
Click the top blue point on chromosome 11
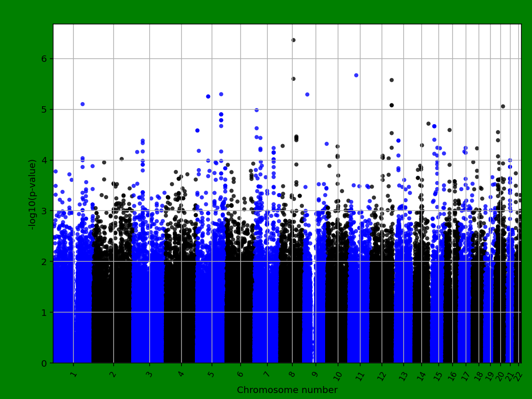(356, 75)
